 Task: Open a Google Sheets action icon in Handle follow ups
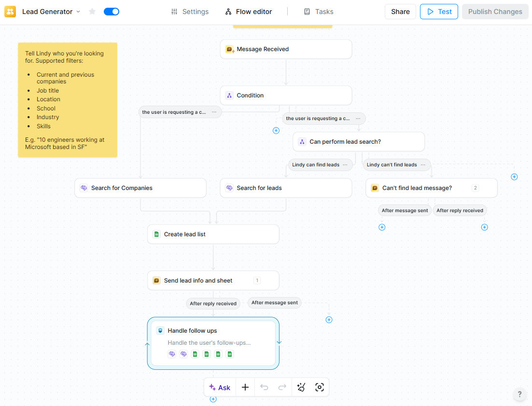(x=195, y=353)
